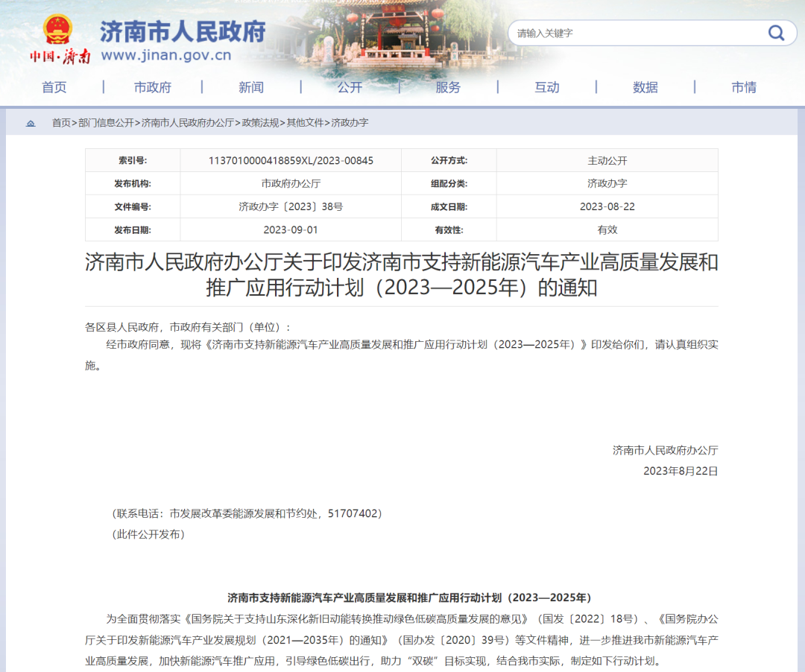Open the 新闻 navigation menu
Screen dimensions: 805x672
(x=251, y=87)
